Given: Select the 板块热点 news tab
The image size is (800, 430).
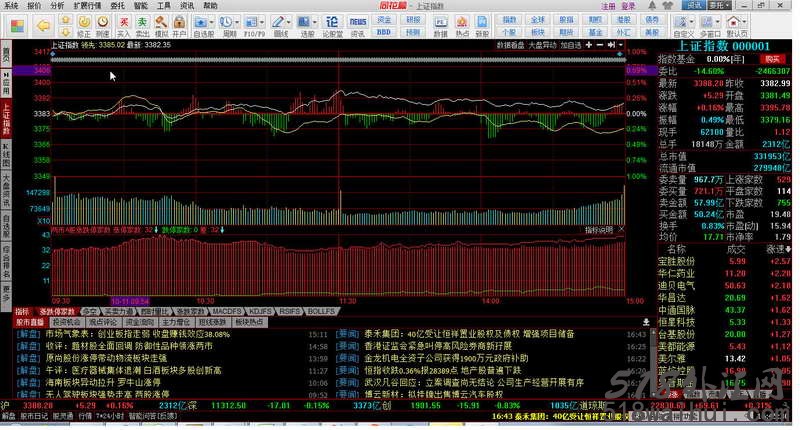Looking at the screenshot, I should [x=249, y=322].
